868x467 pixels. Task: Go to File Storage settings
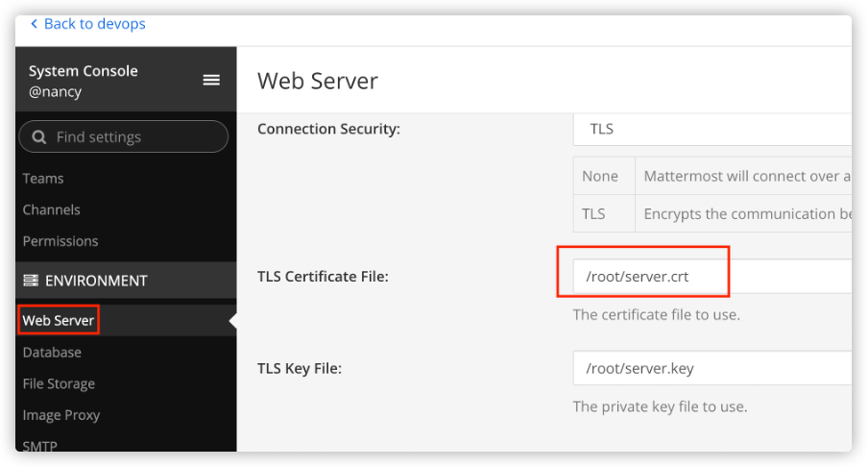59,383
